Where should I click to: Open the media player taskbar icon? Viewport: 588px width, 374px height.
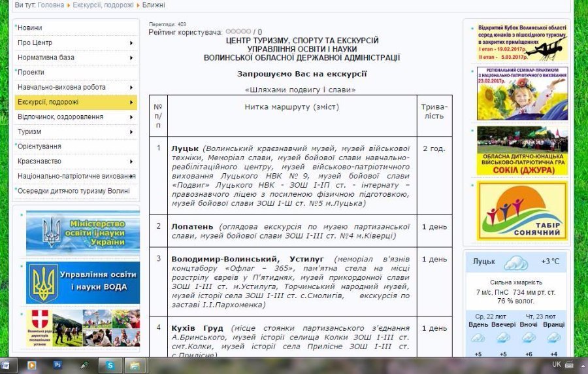(x=31, y=365)
